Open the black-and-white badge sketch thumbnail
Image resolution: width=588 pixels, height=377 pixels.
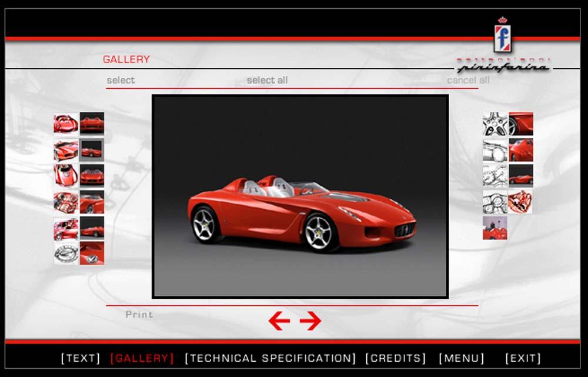point(66,253)
